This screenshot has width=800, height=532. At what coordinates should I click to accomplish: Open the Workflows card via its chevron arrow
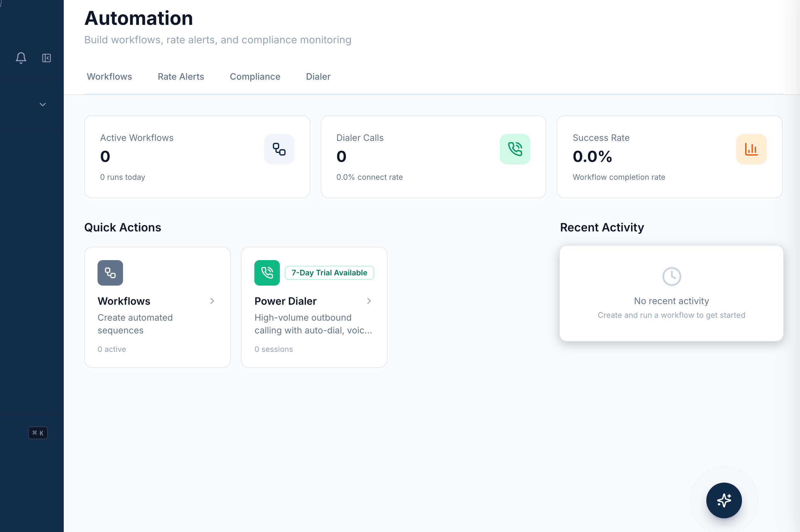(212, 301)
